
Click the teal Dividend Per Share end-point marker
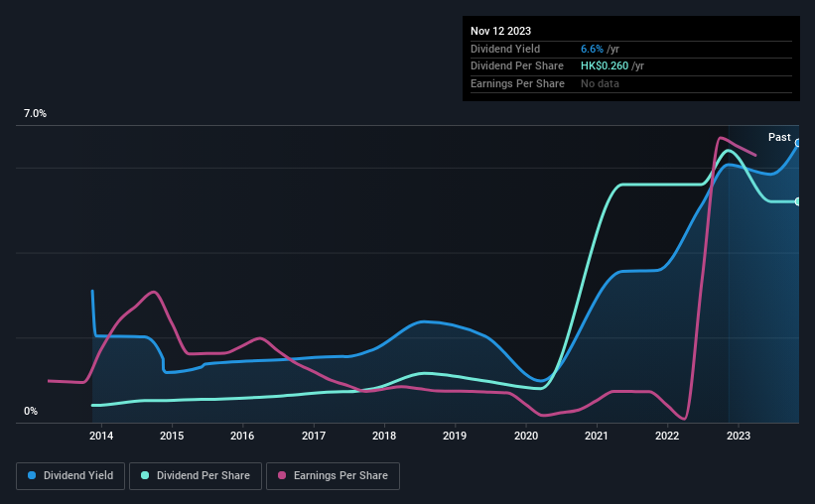click(x=797, y=201)
